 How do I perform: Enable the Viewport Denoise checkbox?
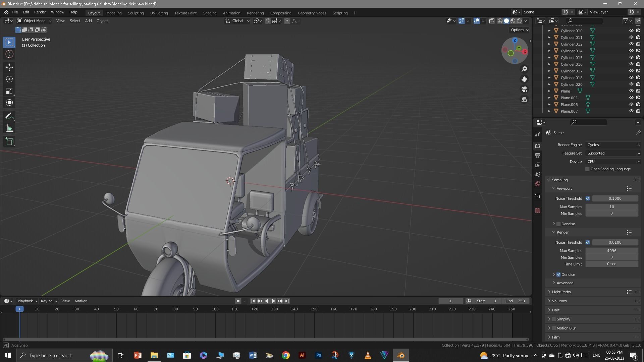click(558, 224)
